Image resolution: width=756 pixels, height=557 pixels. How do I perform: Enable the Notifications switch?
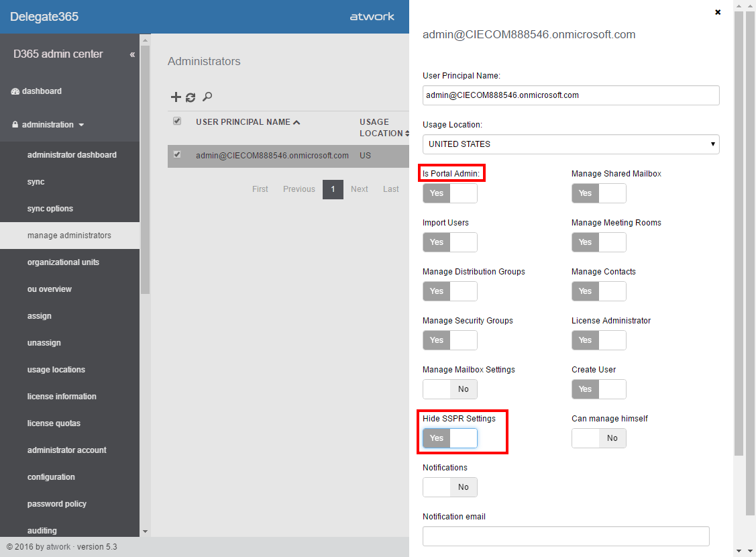click(450, 487)
